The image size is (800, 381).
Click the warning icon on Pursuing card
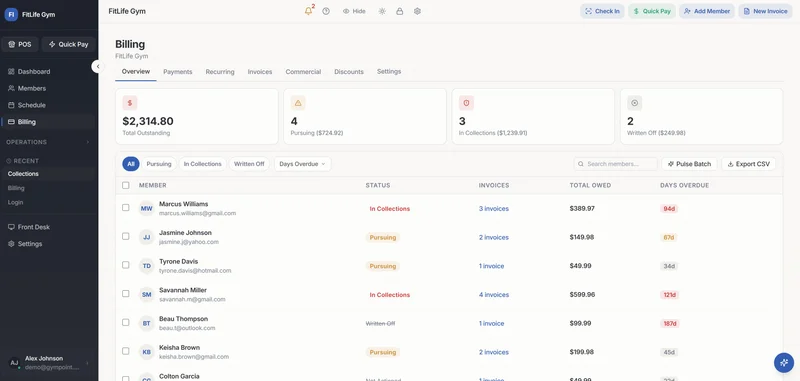pyautogui.click(x=298, y=103)
